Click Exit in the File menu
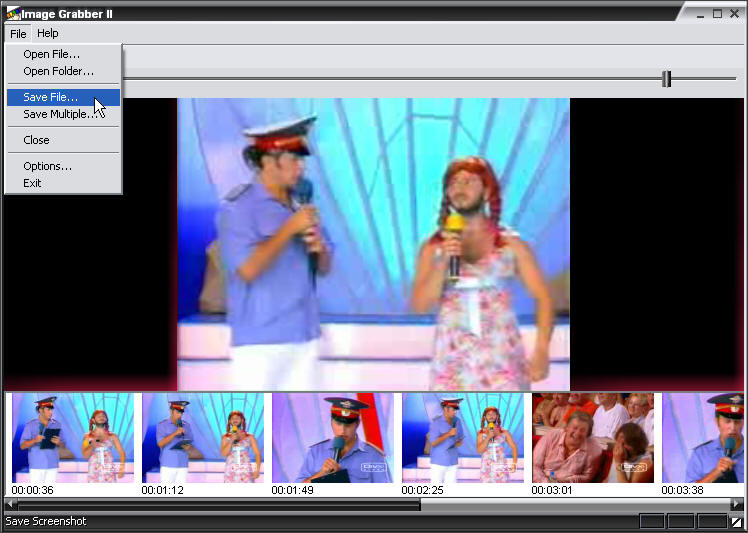Screen dimensions: 748x533 click(63, 183)
